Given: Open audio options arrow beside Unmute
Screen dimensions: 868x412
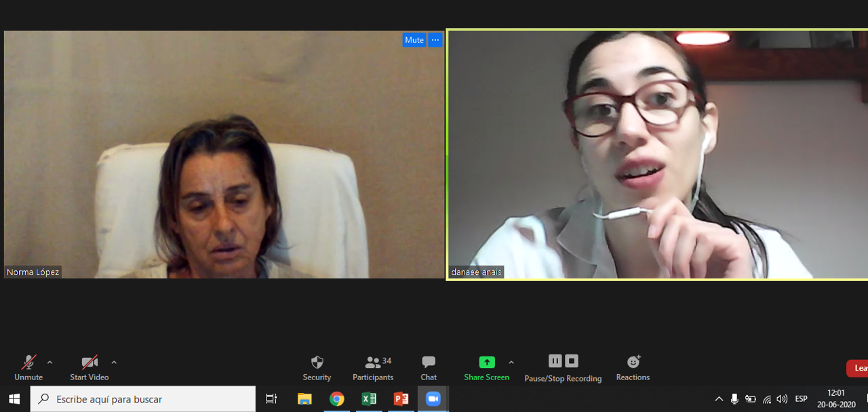Looking at the screenshot, I should pos(50,363).
